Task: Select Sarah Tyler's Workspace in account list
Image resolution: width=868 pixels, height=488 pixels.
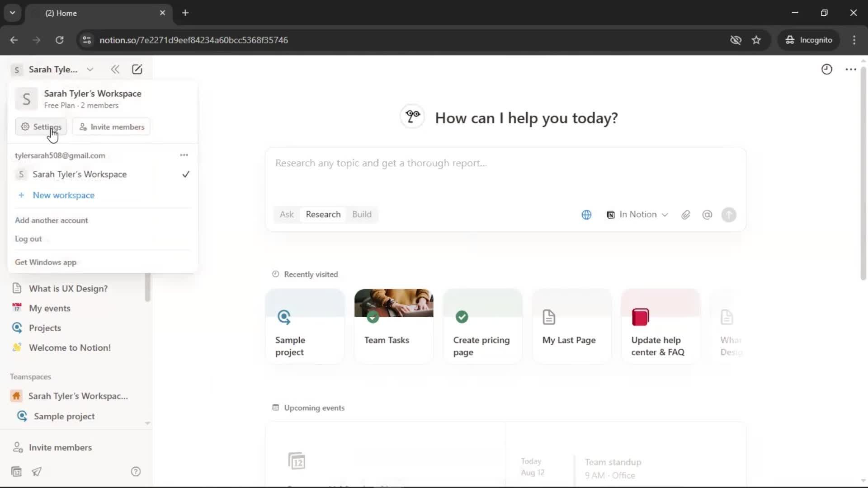Action: [x=103, y=174]
